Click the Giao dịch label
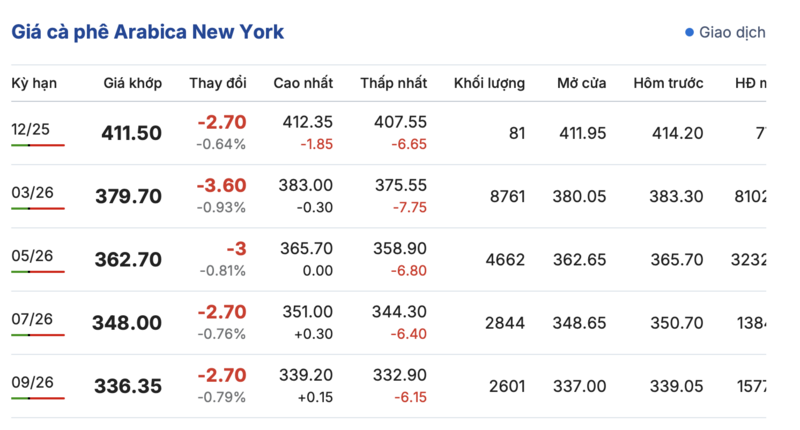This screenshot has width=800, height=430. [732, 32]
